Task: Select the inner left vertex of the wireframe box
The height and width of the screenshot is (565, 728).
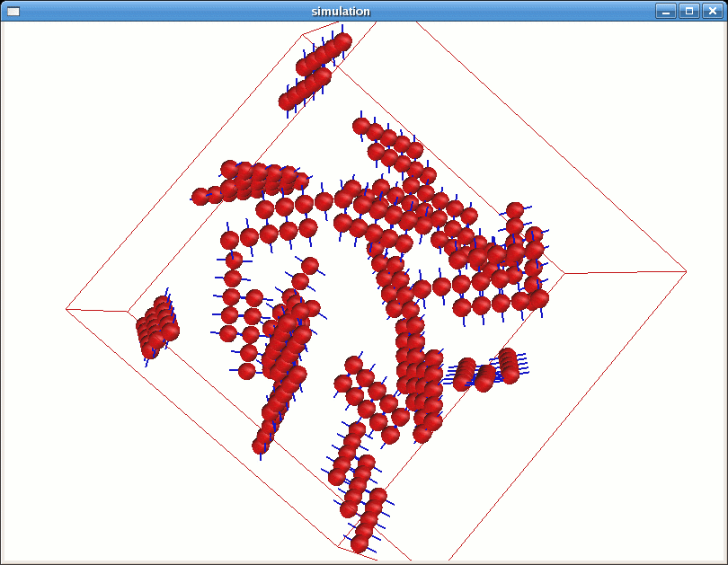Action: [129, 313]
